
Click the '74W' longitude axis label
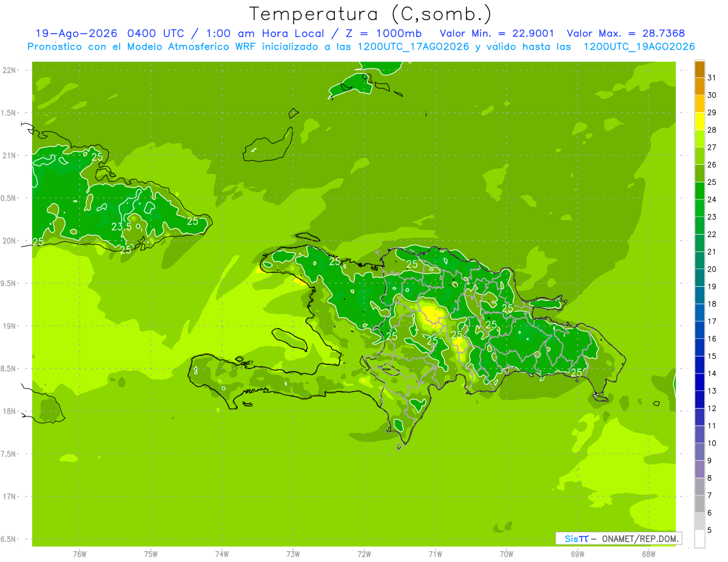coord(221,554)
